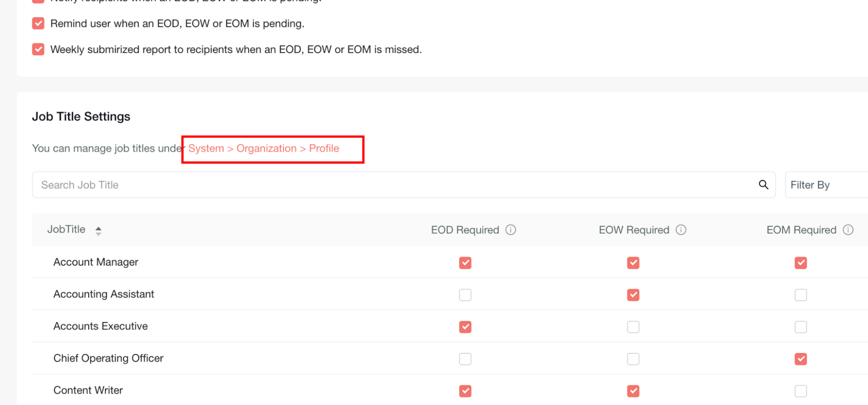Open the Filter By dropdown

(x=825, y=185)
